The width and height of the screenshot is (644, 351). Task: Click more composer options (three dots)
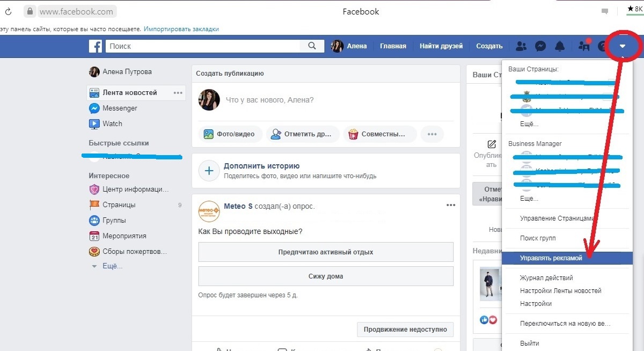tap(432, 134)
